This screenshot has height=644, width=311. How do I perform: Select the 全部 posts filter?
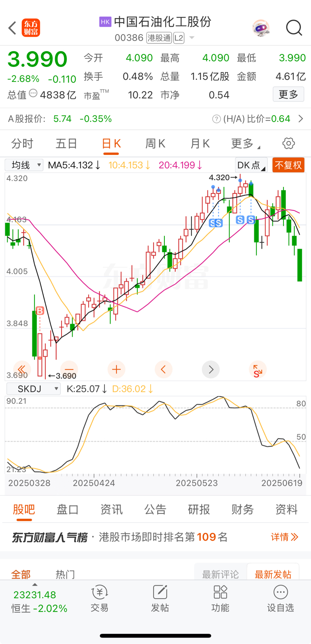point(21,574)
